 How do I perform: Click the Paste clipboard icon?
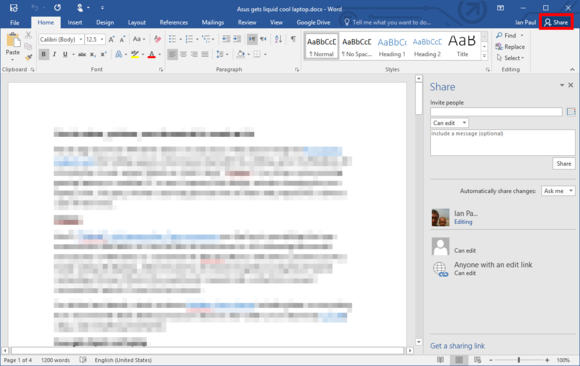pos(13,40)
